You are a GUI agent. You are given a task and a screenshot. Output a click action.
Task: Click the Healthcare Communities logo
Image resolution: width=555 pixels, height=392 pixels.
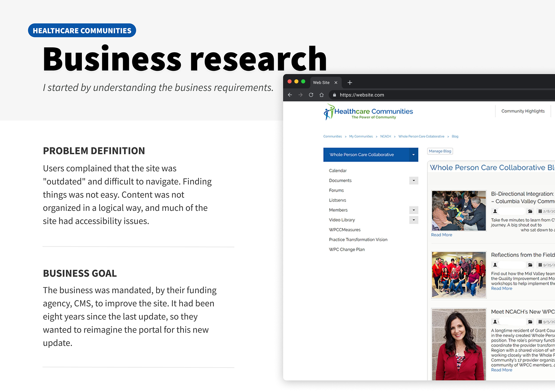pyautogui.click(x=368, y=112)
